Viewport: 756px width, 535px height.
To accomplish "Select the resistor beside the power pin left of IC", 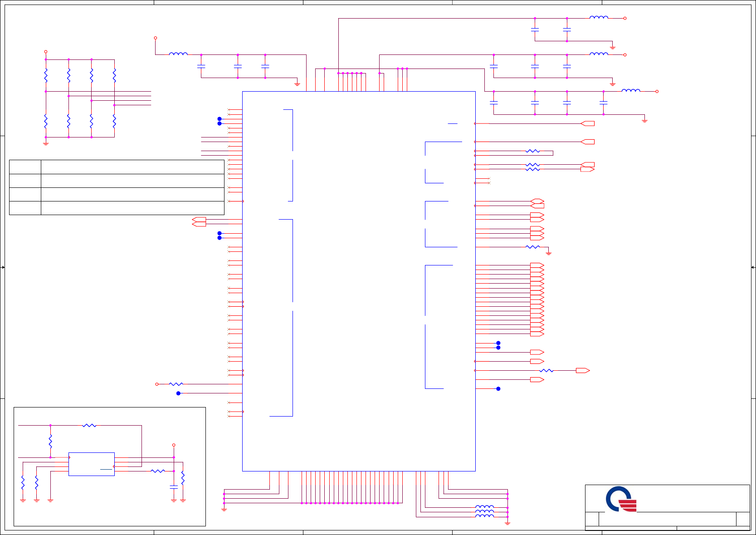I will (x=176, y=384).
